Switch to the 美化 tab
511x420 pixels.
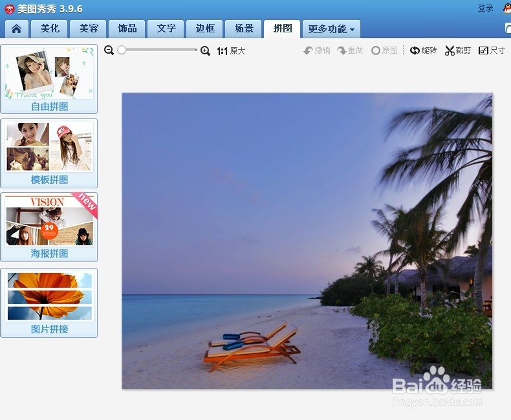pos(50,28)
